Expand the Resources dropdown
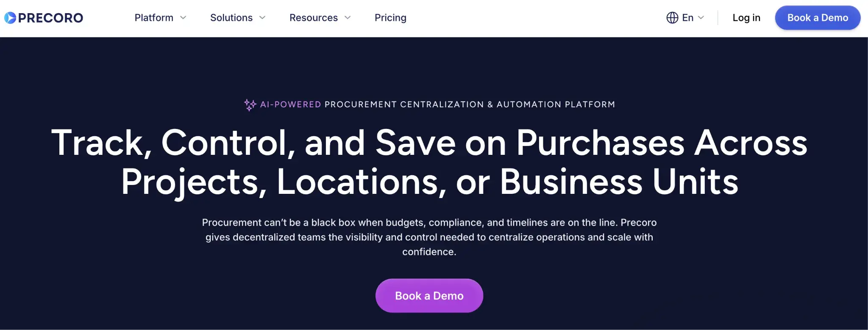The image size is (868, 330). (x=320, y=18)
